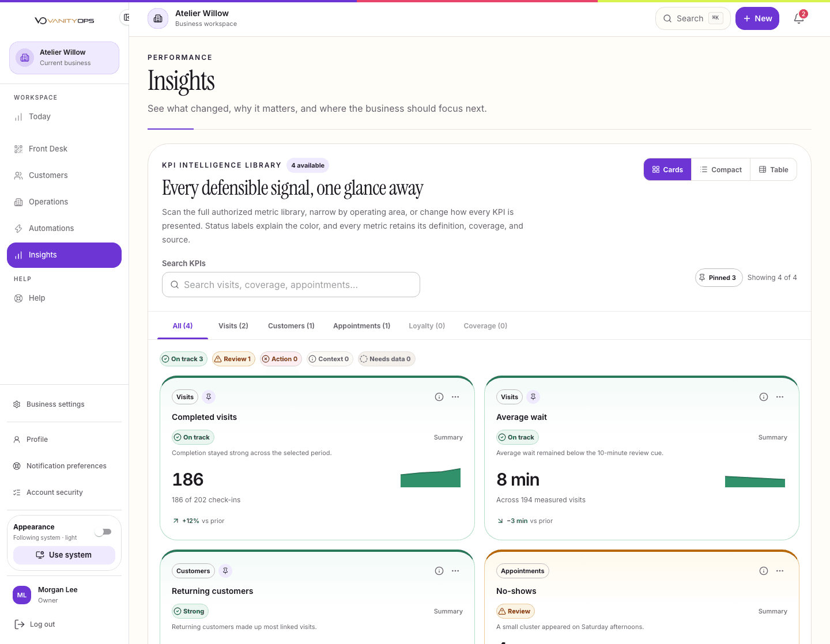Toggle the Pinned 3 filter
The height and width of the screenshot is (644, 830).
coord(719,278)
